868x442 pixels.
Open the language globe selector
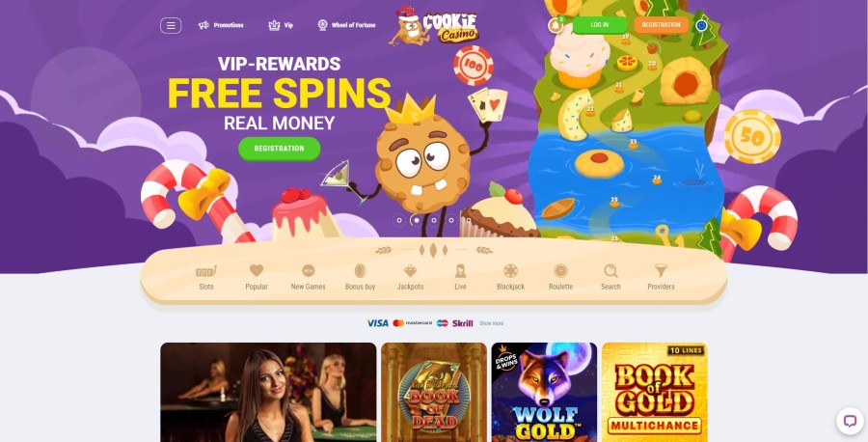[x=701, y=25]
